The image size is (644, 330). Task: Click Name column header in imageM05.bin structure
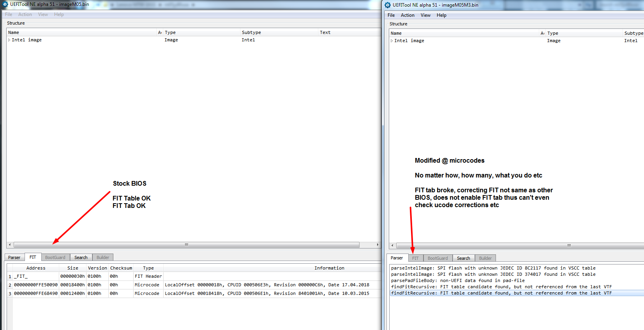point(81,32)
